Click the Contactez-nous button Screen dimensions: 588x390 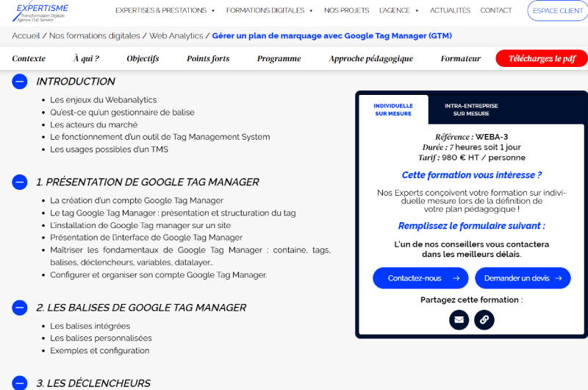[420, 278]
